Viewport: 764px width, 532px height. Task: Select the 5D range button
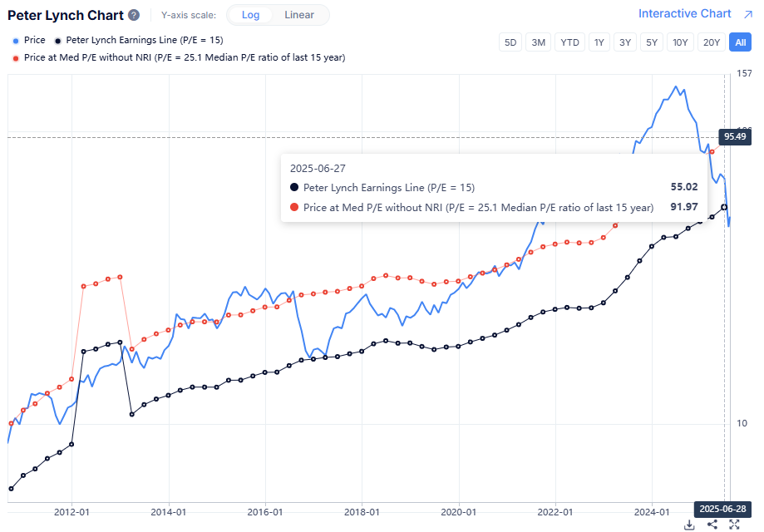510,42
